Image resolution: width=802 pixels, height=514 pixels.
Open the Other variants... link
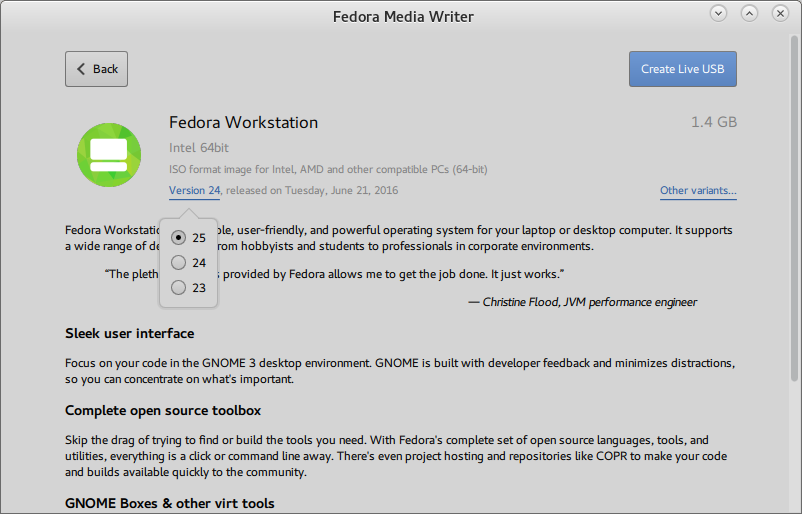coord(698,190)
